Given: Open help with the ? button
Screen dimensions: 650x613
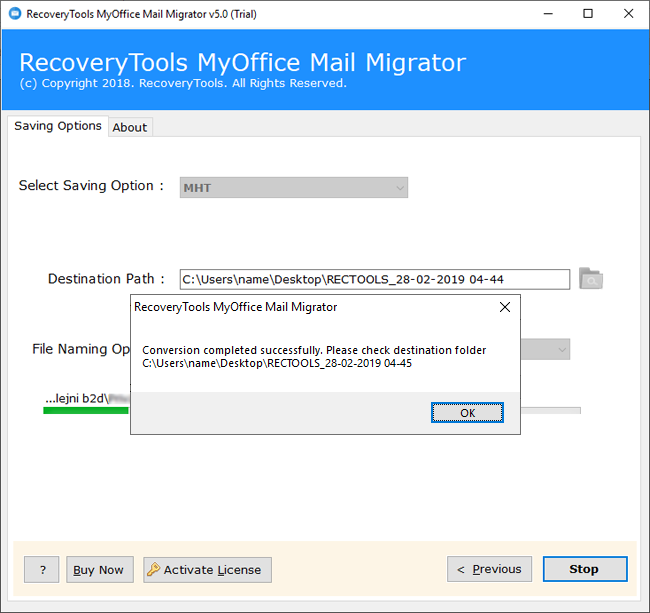Looking at the screenshot, I should tap(41, 570).
